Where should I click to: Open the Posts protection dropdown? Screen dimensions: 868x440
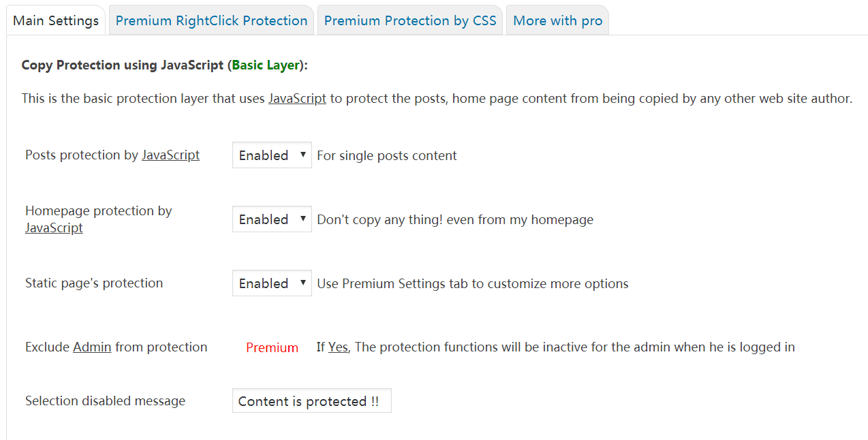point(272,155)
